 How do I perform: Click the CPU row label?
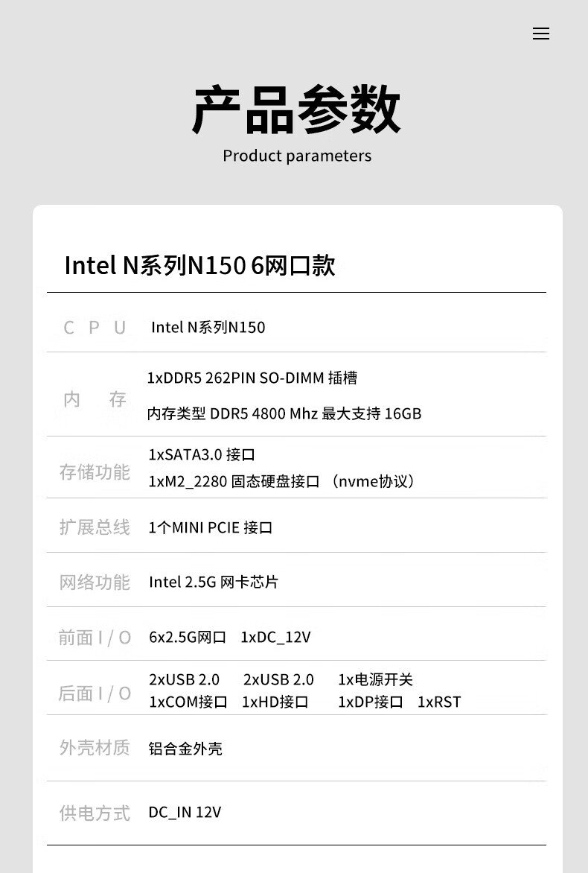click(x=95, y=328)
